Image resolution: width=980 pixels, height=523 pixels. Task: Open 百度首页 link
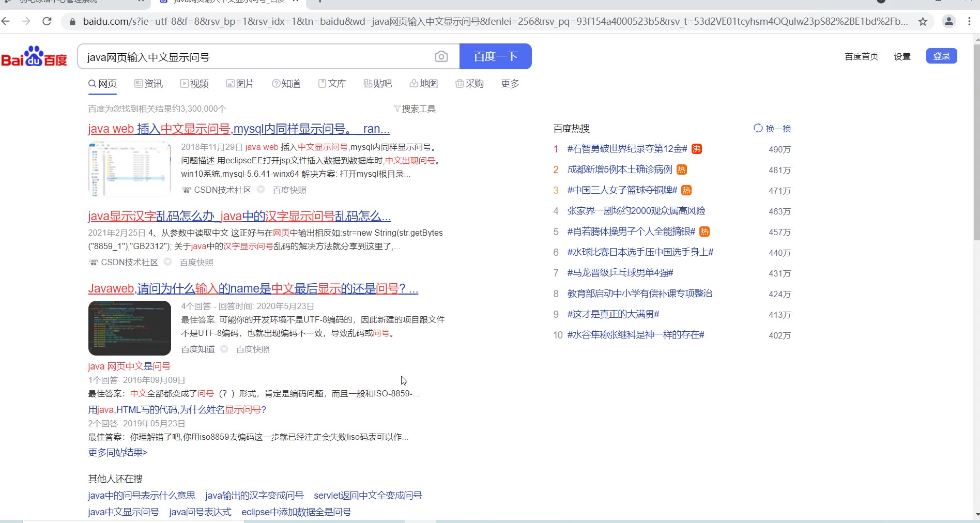(x=861, y=57)
